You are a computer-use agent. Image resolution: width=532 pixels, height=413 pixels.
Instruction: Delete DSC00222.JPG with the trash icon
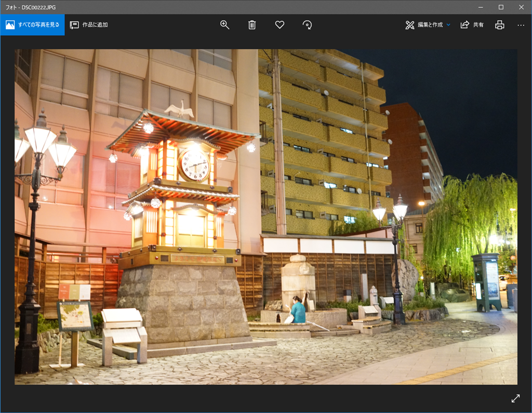pyautogui.click(x=252, y=24)
